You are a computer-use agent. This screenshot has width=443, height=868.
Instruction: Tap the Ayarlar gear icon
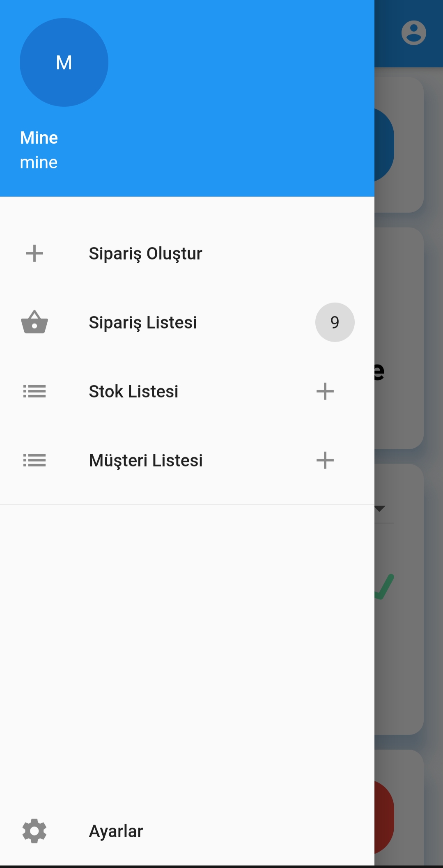(34, 831)
